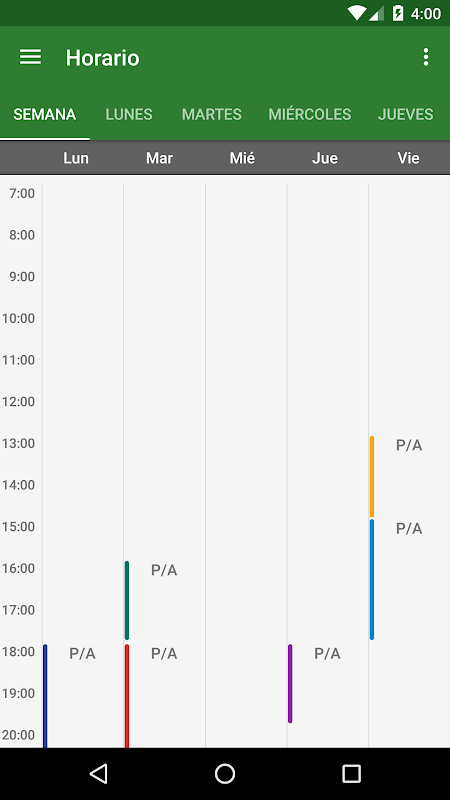Tap the Android home circle button
The width and height of the screenshot is (450, 800).
224,773
